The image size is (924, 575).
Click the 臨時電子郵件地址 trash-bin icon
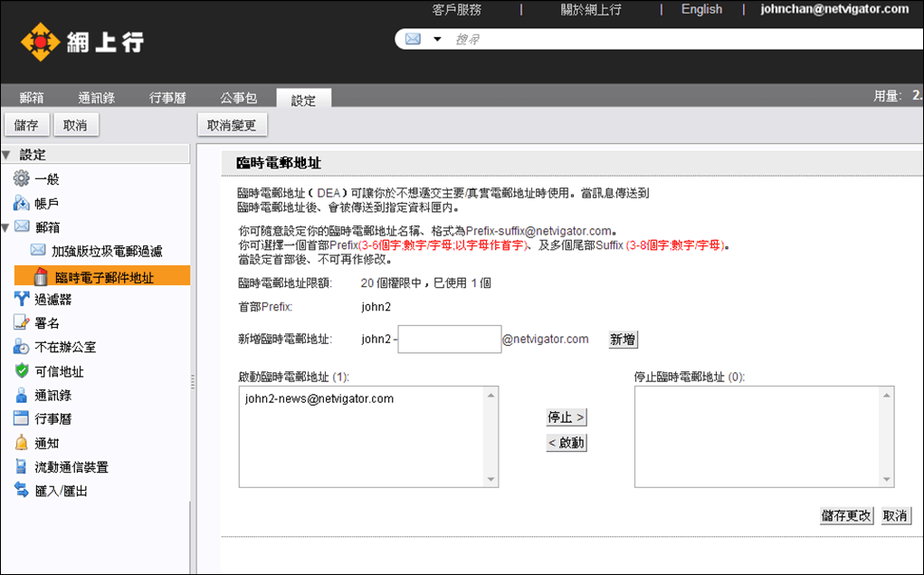41,276
